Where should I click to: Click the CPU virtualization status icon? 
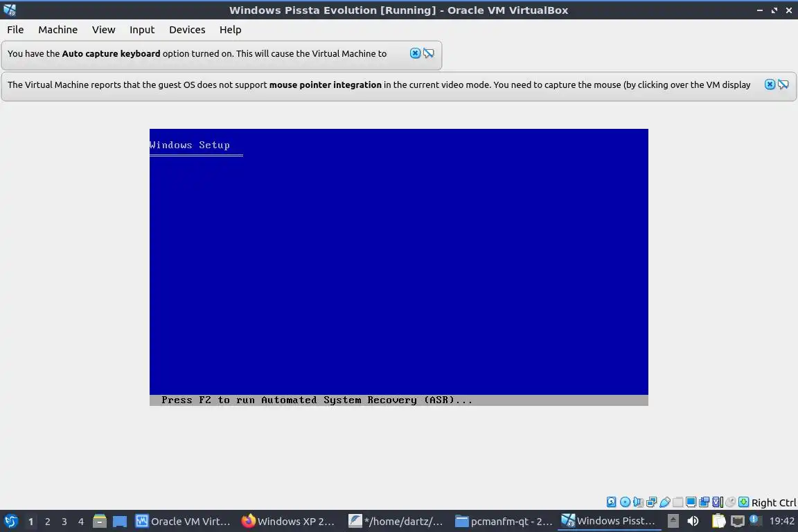point(718,502)
